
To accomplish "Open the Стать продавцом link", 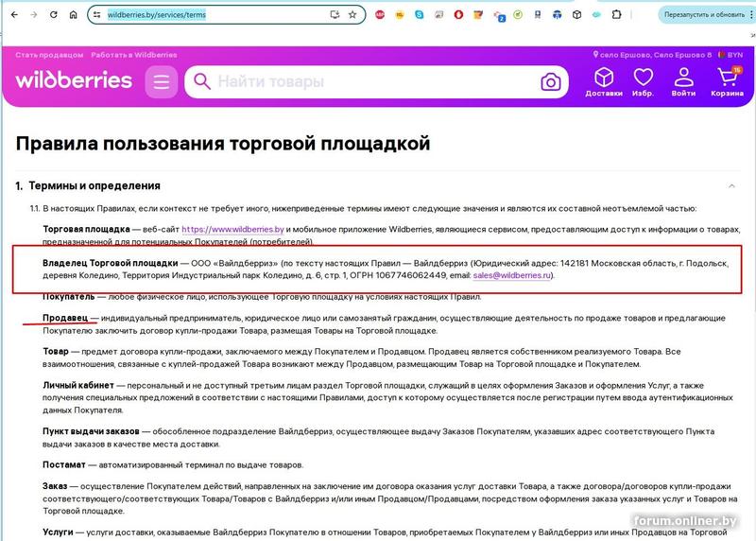I will tap(49, 55).
